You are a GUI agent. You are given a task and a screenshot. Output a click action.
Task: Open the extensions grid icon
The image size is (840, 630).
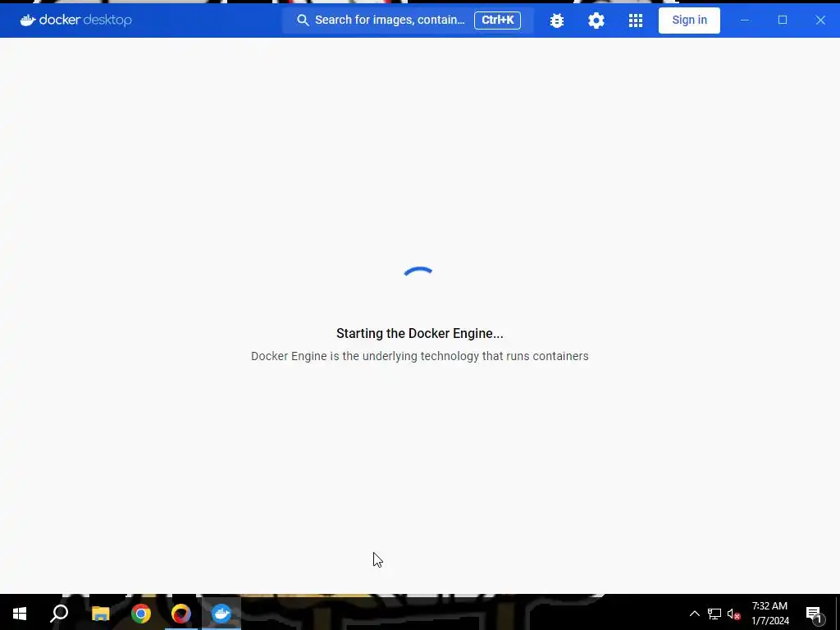tap(636, 21)
